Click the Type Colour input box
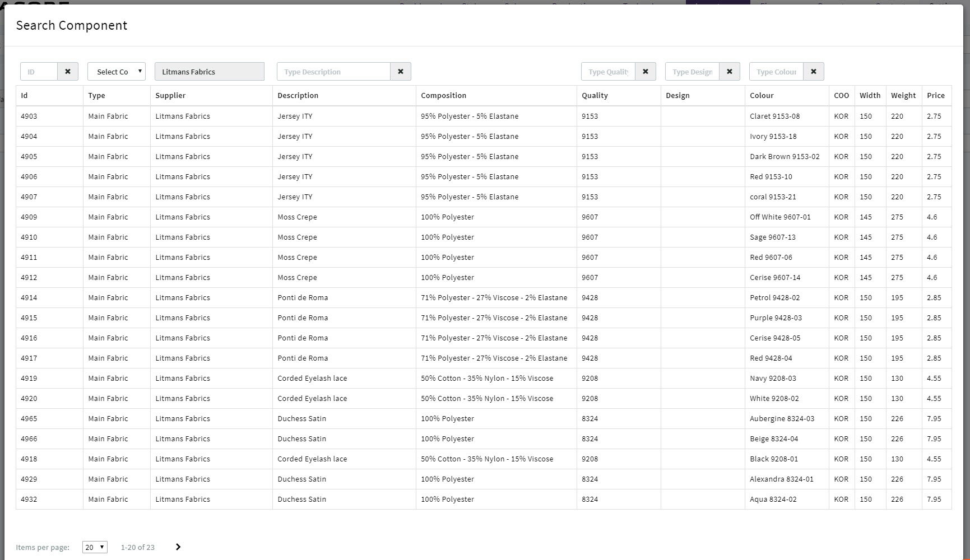970x560 pixels. pos(776,71)
